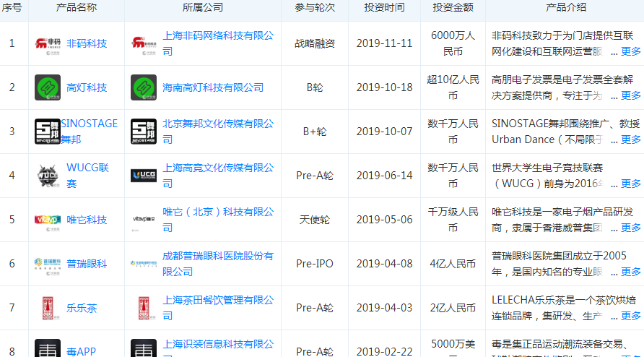Click the 上海茶田餐饮管理 company logo
This screenshot has height=357, width=644.
click(144, 308)
